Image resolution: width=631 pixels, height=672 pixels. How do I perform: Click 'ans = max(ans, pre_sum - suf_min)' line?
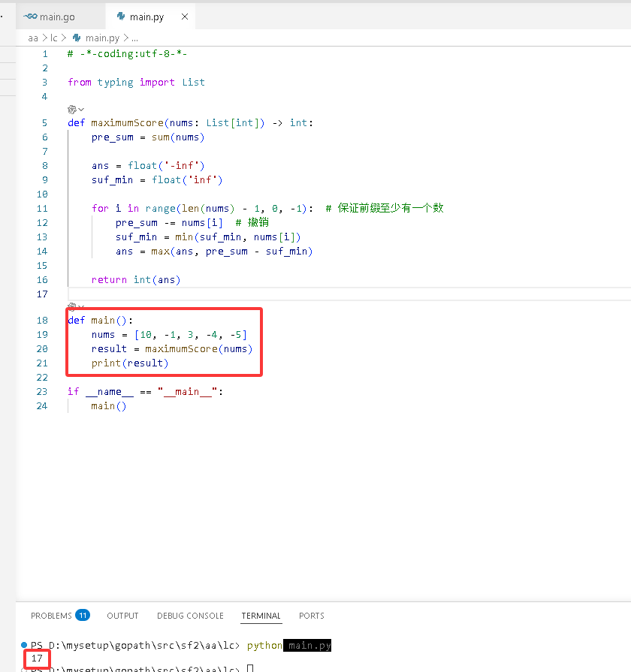214,252
